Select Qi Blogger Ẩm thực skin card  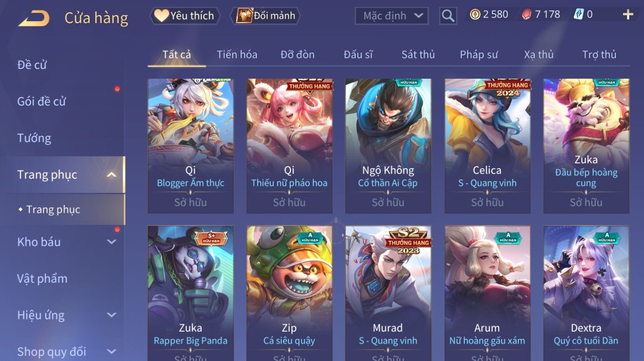point(191,146)
